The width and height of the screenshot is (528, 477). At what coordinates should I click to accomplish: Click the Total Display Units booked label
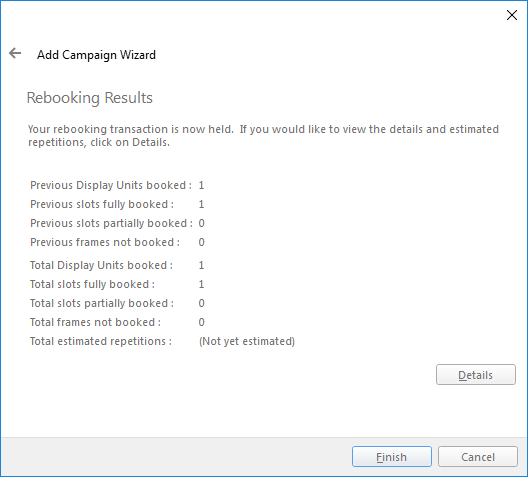point(101,265)
